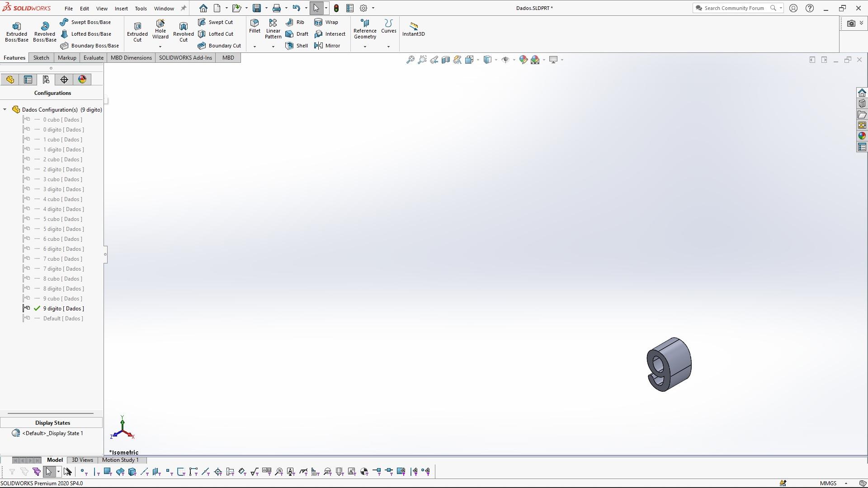Switch to the Evaluate tab
Viewport: 868px width, 488px height.
click(x=94, y=58)
